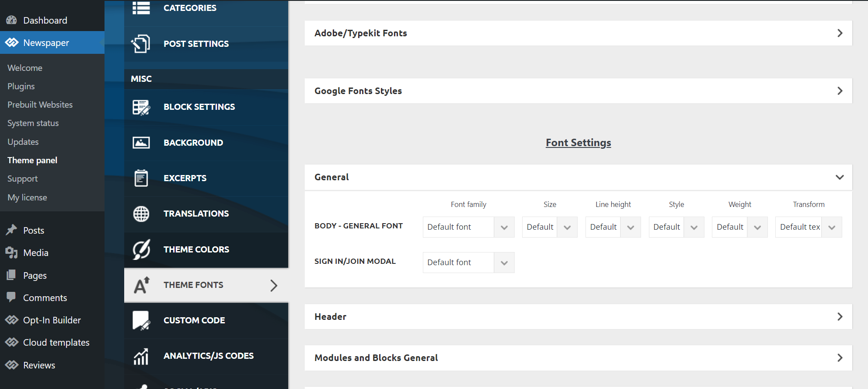Click the Background image icon
Image resolution: width=868 pixels, height=389 pixels.
[x=141, y=143]
